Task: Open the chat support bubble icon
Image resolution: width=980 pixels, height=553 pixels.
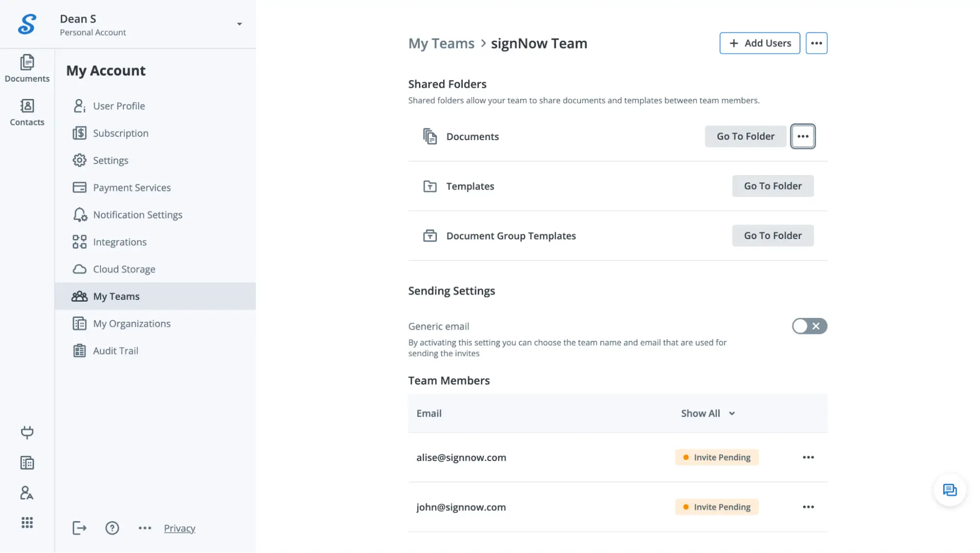Action: (950, 490)
